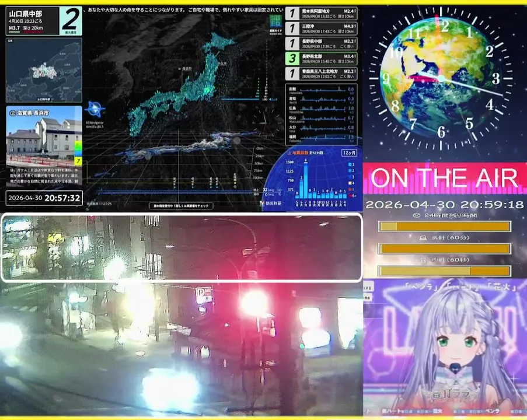The height and width of the screenshot is (420, 527).
Task: Click the 24時間残り時間 progress bar
Action: 445,226
